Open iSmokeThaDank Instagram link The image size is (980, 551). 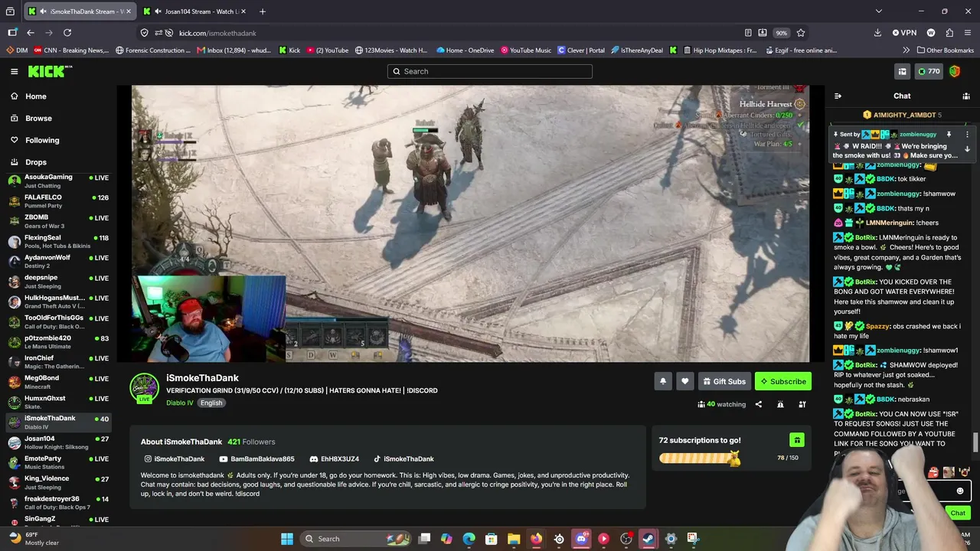[x=174, y=459]
